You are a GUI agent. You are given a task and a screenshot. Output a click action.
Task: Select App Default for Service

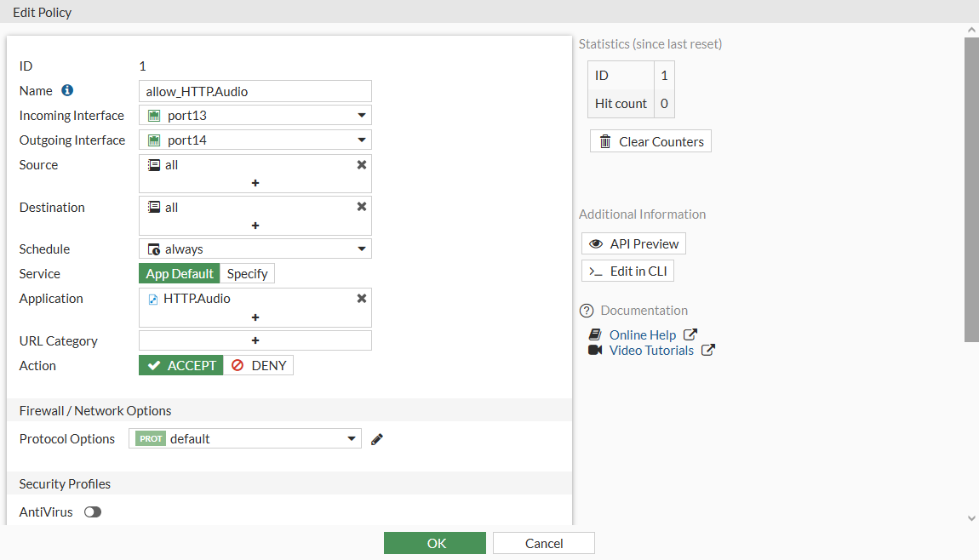pyautogui.click(x=180, y=274)
